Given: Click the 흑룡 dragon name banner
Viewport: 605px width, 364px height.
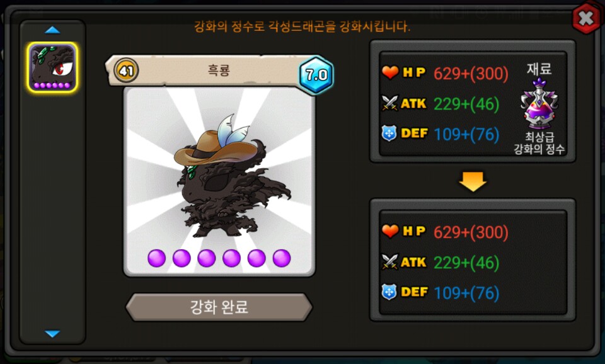Looking at the screenshot, I should pyautogui.click(x=219, y=71).
